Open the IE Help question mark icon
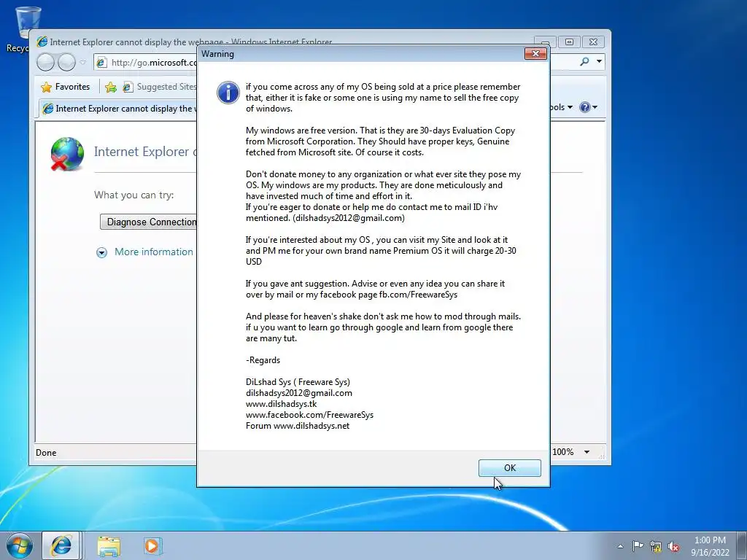 tap(584, 107)
